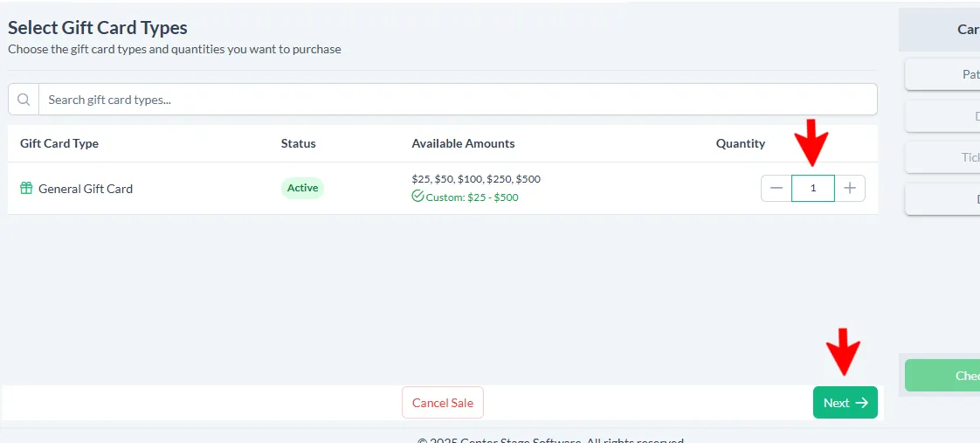Click the green Active status badge
Viewport: 980px width, 443px height.
pyautogui.click(x=302, y=188)
